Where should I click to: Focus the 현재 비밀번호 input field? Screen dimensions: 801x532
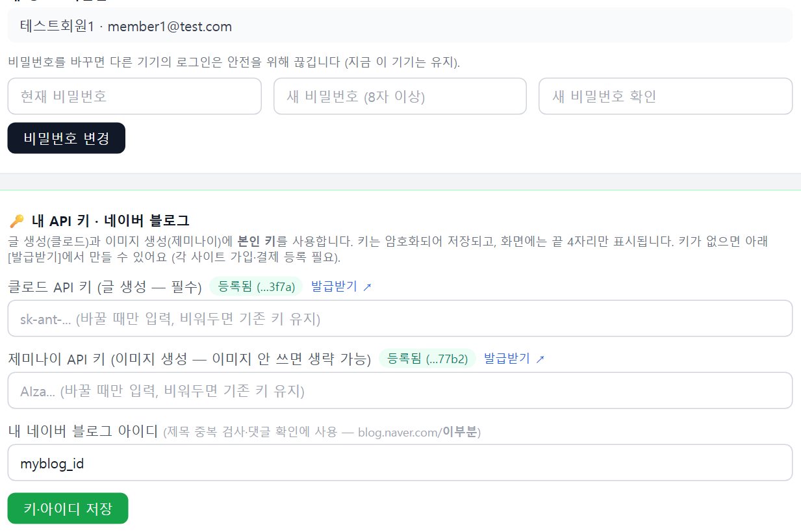point(134,96)
